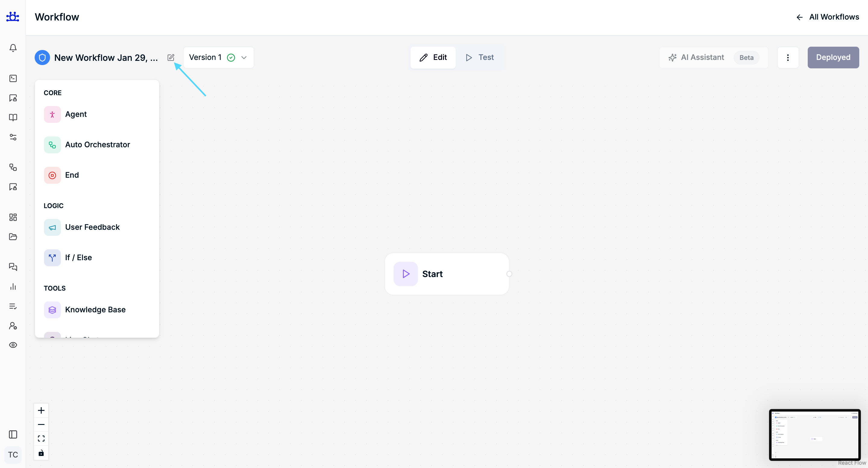The height and width of the screenshot is (468, 868).
Task: Click the If / Else logic icon
Action: tap(52, 257)
